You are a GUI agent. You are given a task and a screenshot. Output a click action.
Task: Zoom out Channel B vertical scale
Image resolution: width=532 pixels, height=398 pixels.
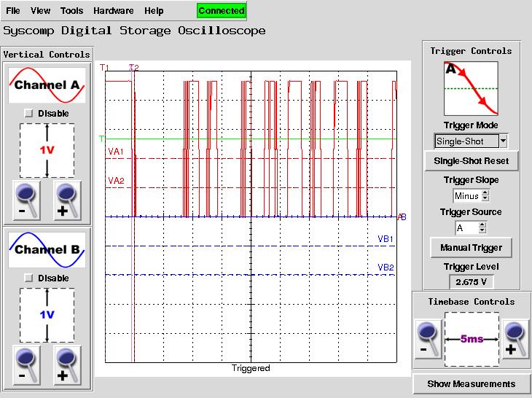[26, 365]
